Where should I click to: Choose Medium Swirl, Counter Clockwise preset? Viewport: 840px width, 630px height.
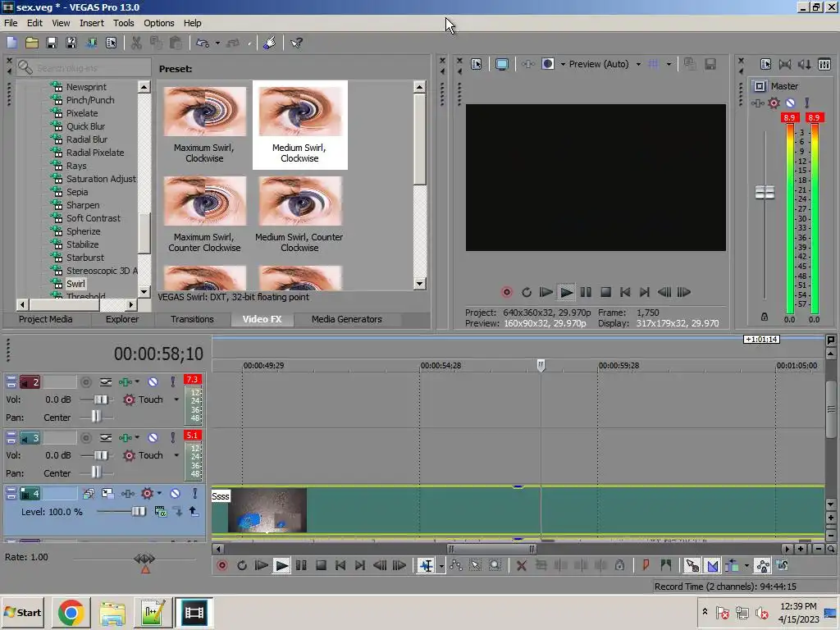299,214
